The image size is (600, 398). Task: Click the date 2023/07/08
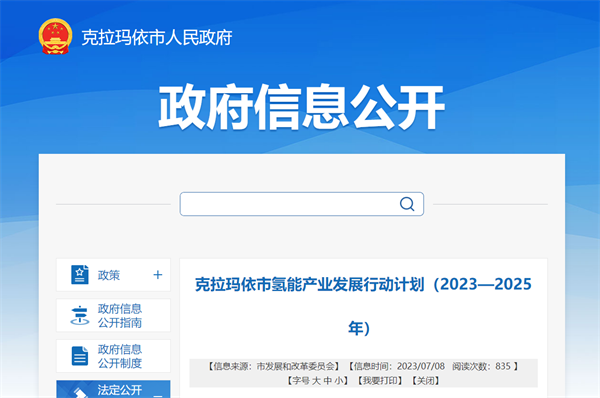pyautogui.click(x=421, y=366)
